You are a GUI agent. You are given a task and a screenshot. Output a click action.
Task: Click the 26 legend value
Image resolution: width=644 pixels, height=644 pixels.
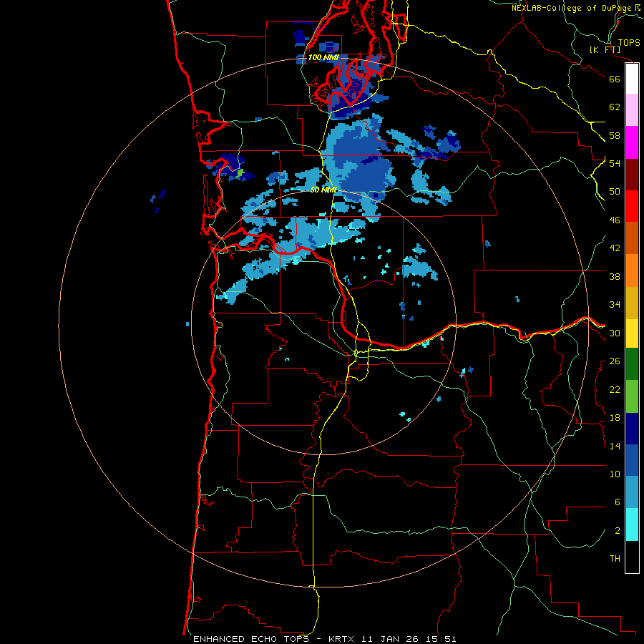[x=615, y=361]
